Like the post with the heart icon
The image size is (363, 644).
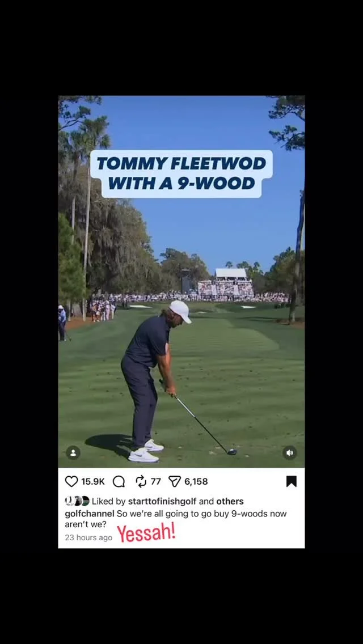tap(71, 481)
